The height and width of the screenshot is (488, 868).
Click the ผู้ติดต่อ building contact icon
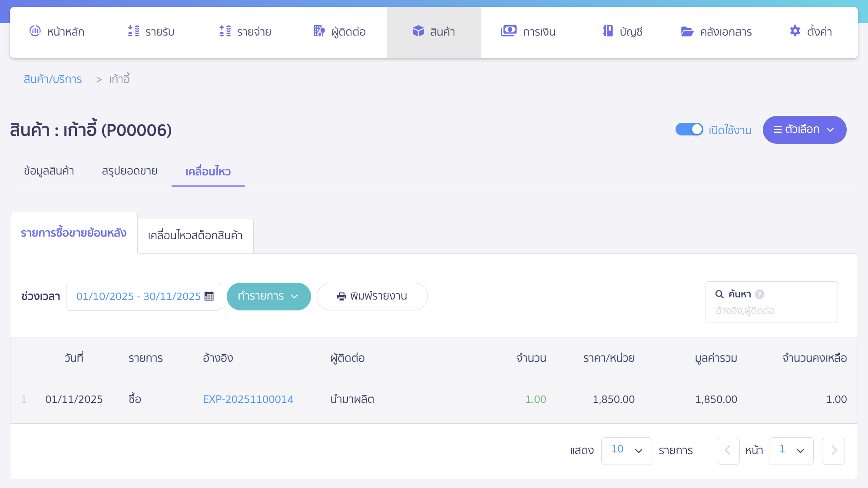tap(319, 31)
